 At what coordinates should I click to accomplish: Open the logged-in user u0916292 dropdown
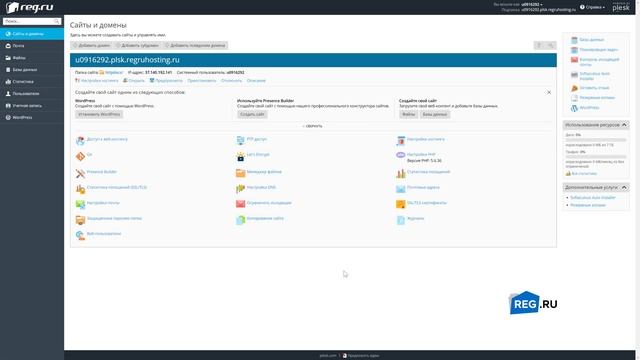tap(532, 4)
